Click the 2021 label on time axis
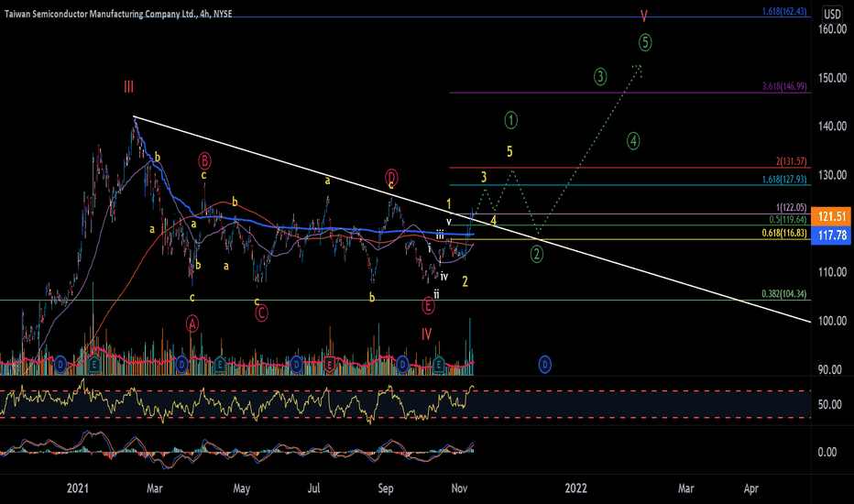The image size is (854, 504). (77, 488)
